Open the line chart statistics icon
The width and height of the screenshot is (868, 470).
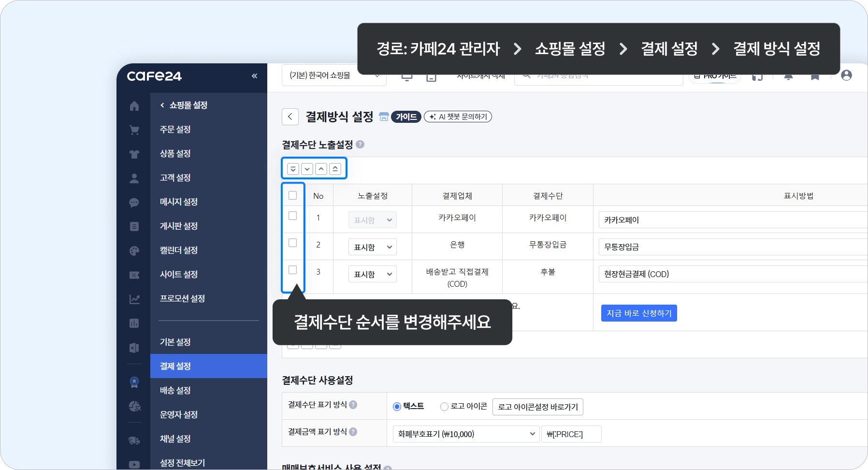coord(134,299)
